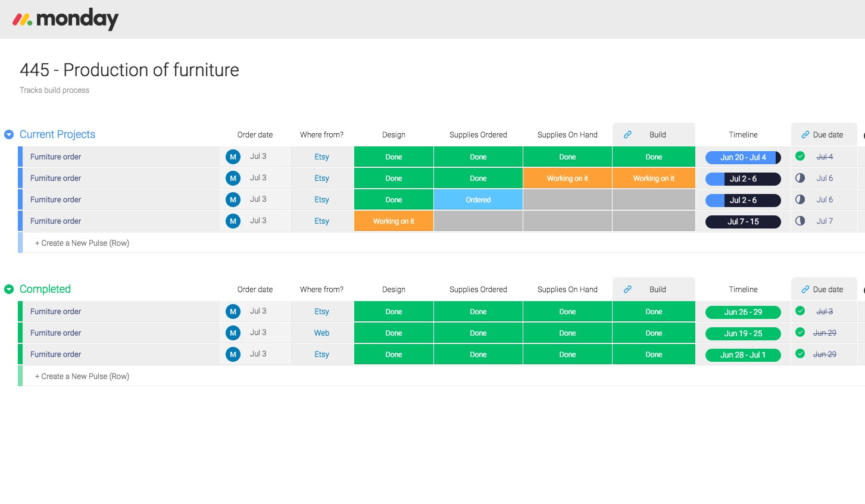Click the board title 445 - Production of furniture
The width and height of the screenshot is (865, 504).
pyautogui.click(x=129, y=70)
